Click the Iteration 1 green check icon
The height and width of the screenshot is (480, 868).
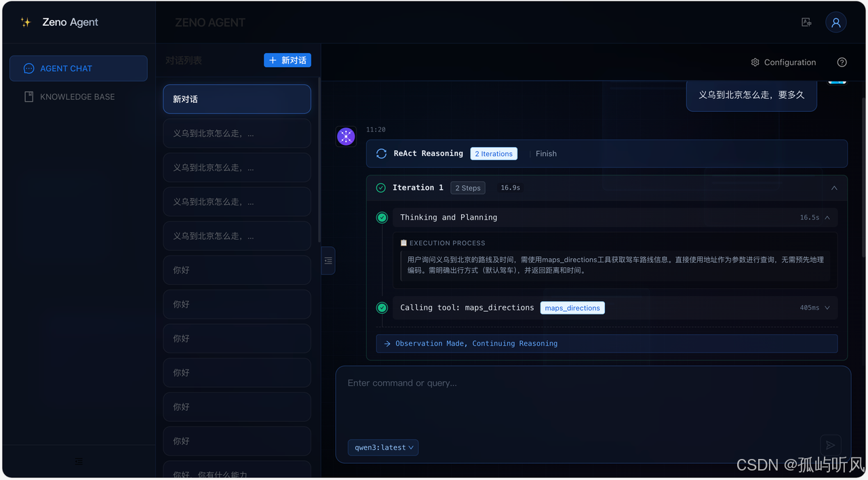(x=380, y=188)
